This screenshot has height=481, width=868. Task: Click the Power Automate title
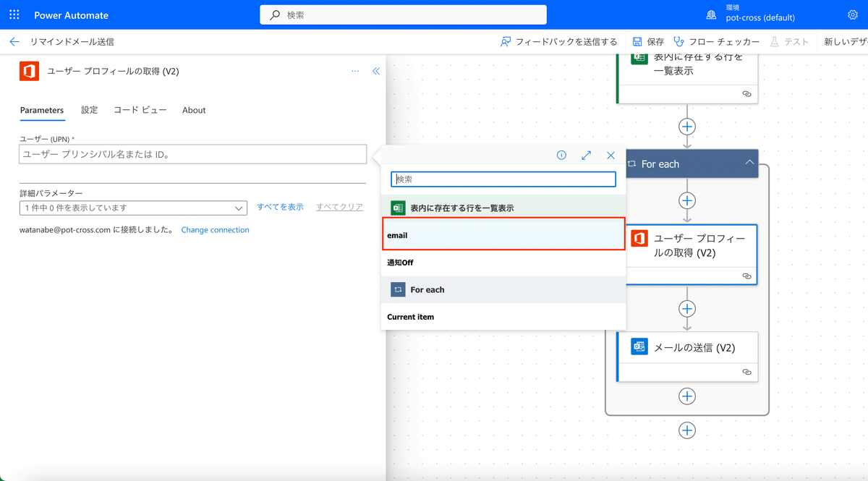click(x=71, y=14)
